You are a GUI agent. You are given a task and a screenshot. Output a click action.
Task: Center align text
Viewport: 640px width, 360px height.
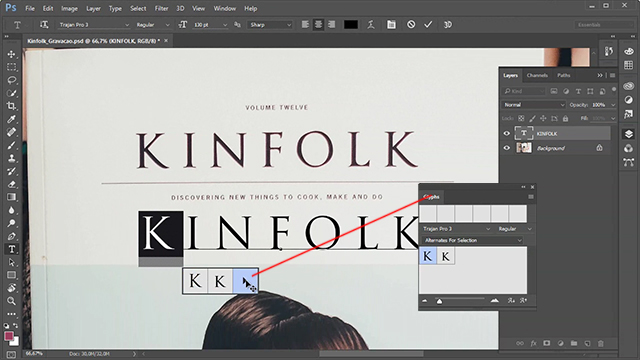coord(318,25)
